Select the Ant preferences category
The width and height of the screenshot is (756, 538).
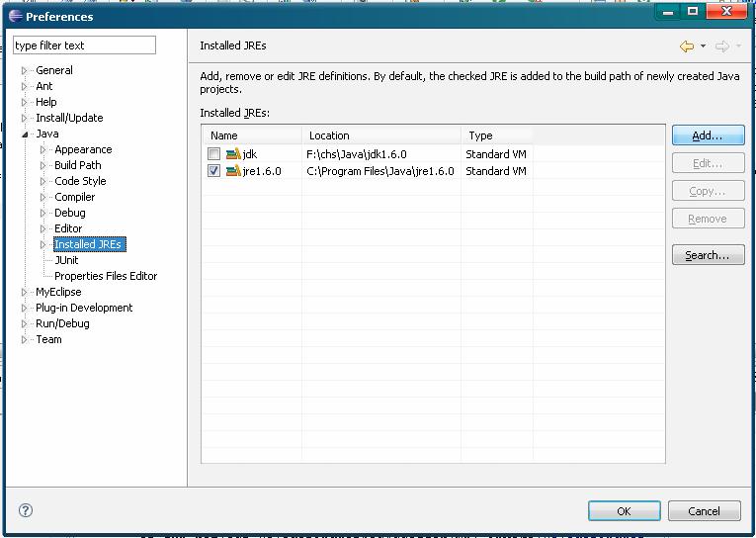pyautogui.click(x=43, y=86)
